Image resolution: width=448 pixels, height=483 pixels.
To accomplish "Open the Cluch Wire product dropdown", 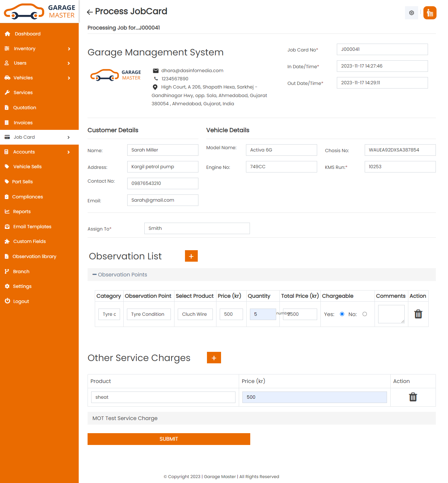I will click(x=195, y=314).
